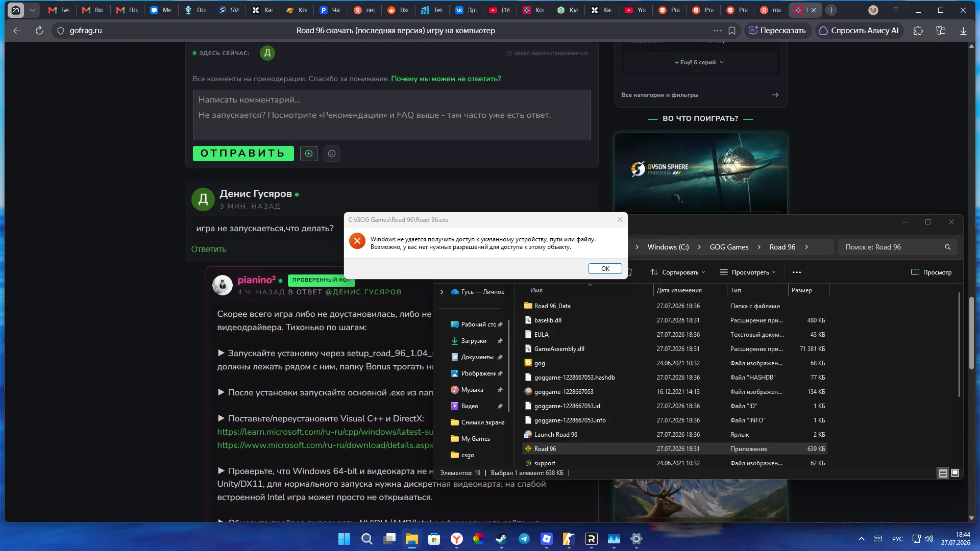Viewport: 980px width, 551px height.
Task: Reload the gofrag.ru page
Action: [x=39, y=31]
